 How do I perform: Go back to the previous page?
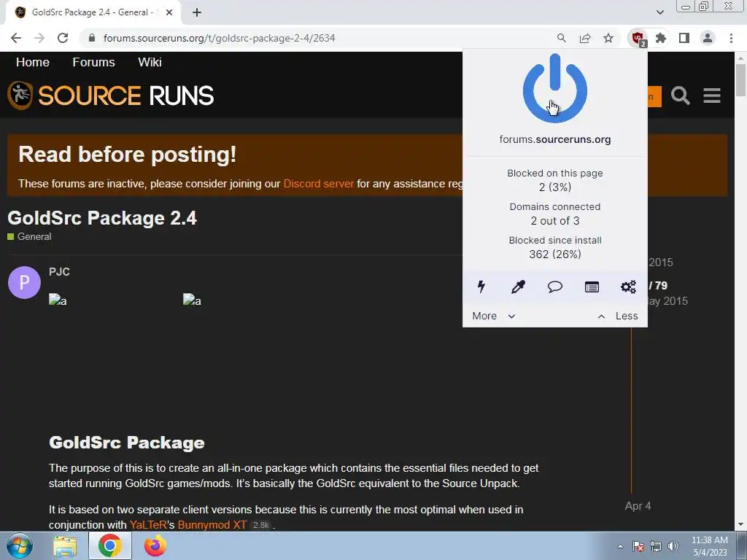pos(16,38)
